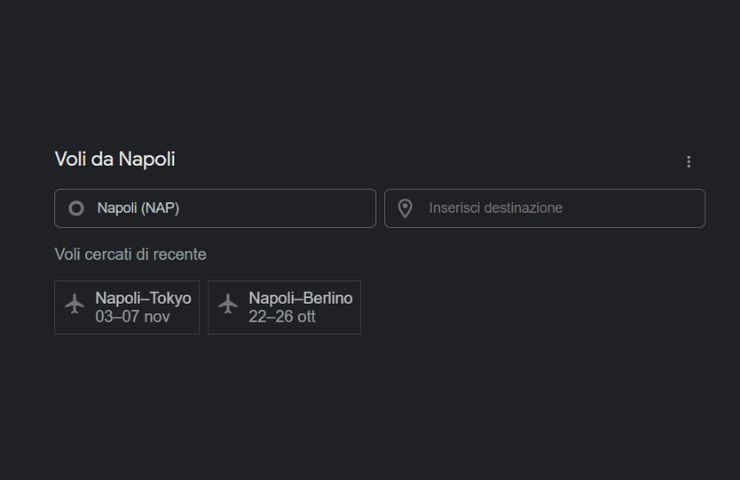
Task: Click the "Inserisci destinazione" placeholder text
Action: [x=496, y=208]
